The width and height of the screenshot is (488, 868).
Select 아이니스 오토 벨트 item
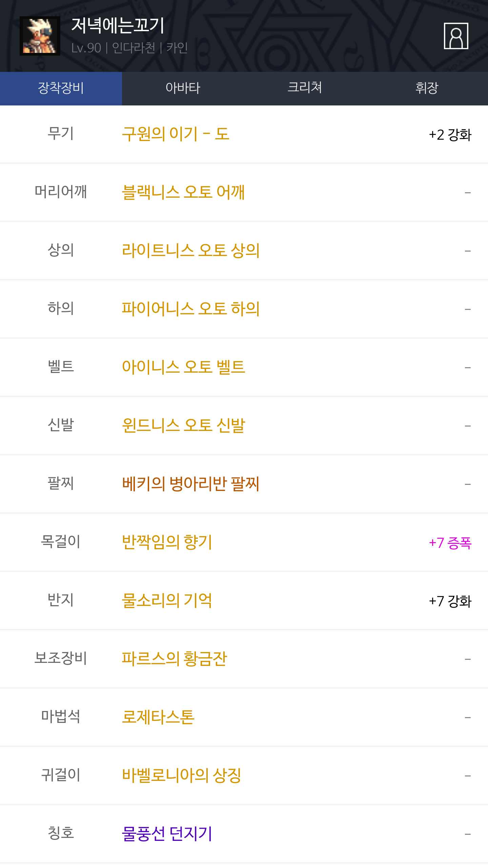click(183, 367)
